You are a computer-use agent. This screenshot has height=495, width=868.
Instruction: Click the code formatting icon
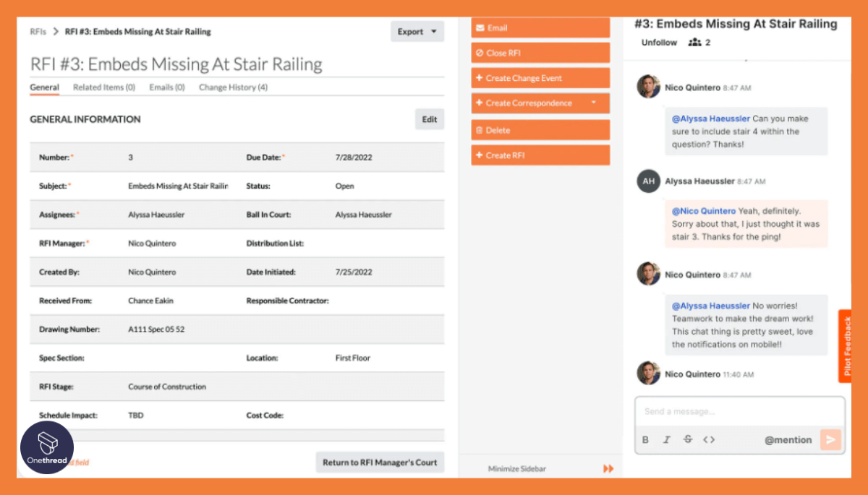point(709,439)
